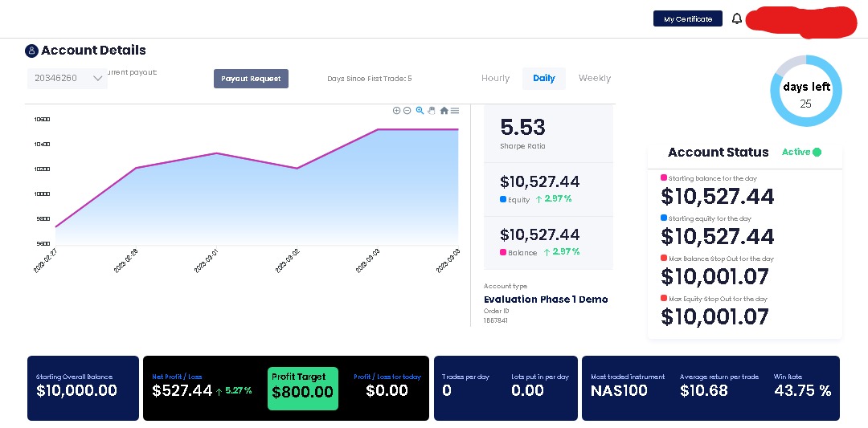The image size is (868, 428).
Task: Toggle the pink Balance legend marker
Action: point(503,252)
